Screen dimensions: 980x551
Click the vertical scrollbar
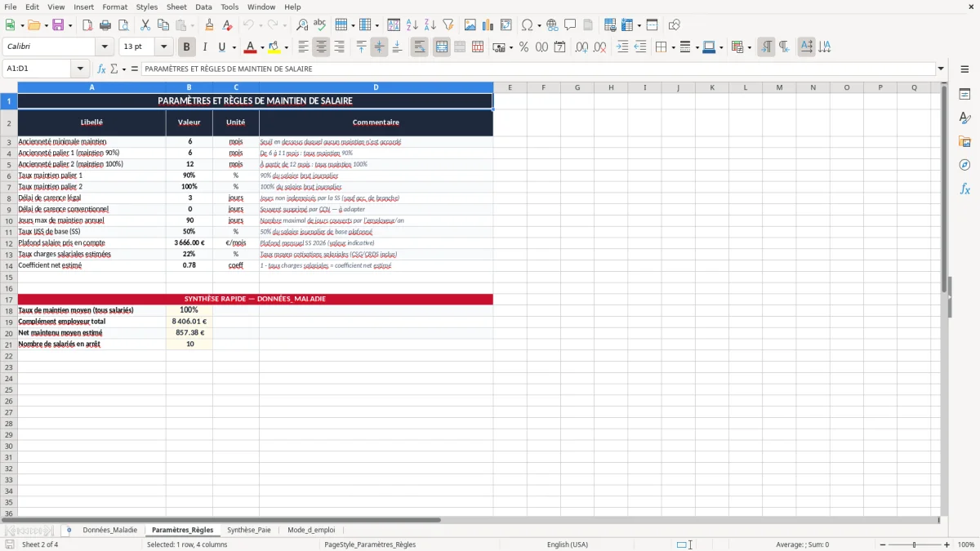click(x=944, y=299)
